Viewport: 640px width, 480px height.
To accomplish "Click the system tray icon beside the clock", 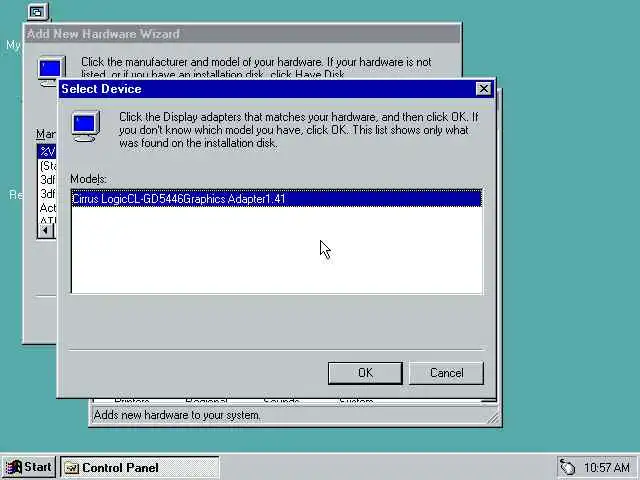I will [x=567, y=467].
